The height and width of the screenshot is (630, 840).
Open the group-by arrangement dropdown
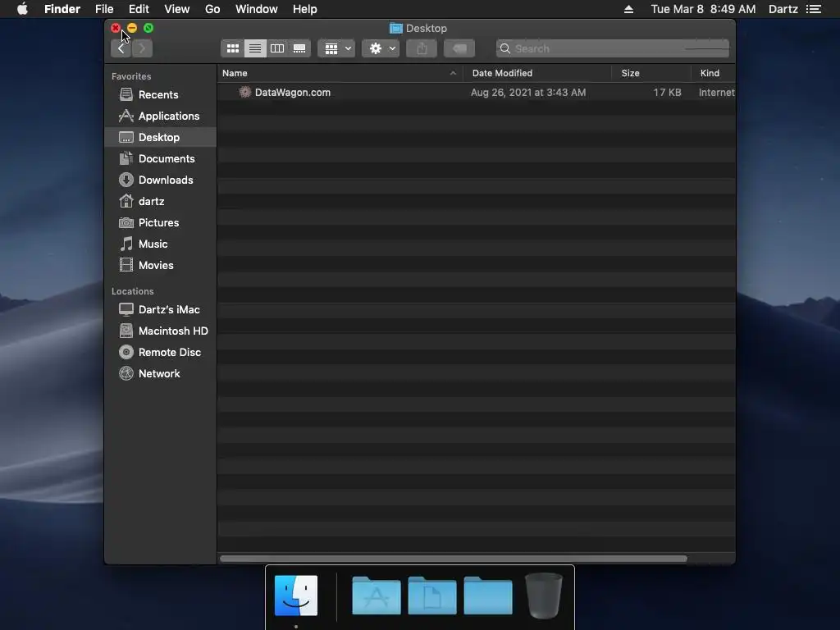(x=337, y=48)
